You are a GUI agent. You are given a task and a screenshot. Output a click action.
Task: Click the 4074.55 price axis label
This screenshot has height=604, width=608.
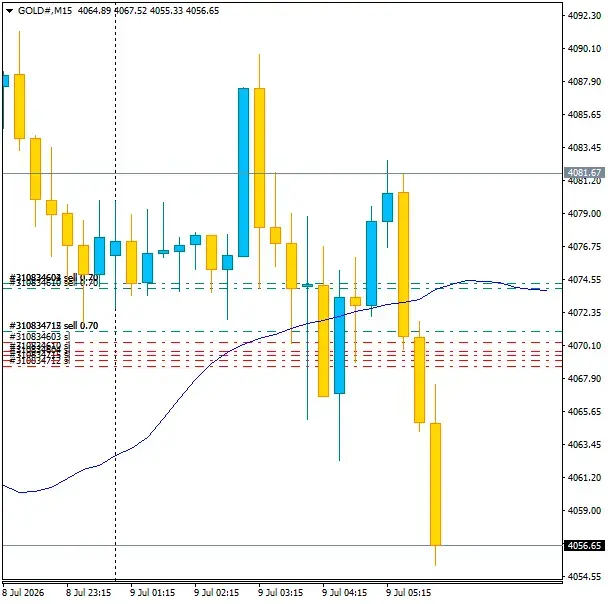[x=584, y=280]
